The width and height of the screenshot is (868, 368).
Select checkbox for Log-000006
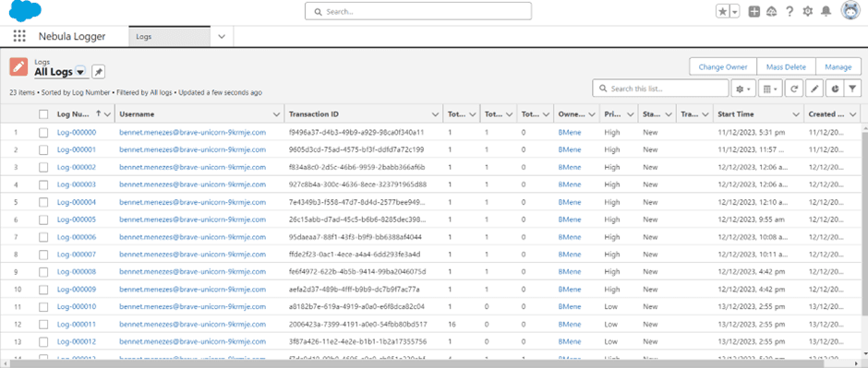click(x=43, y=237)
